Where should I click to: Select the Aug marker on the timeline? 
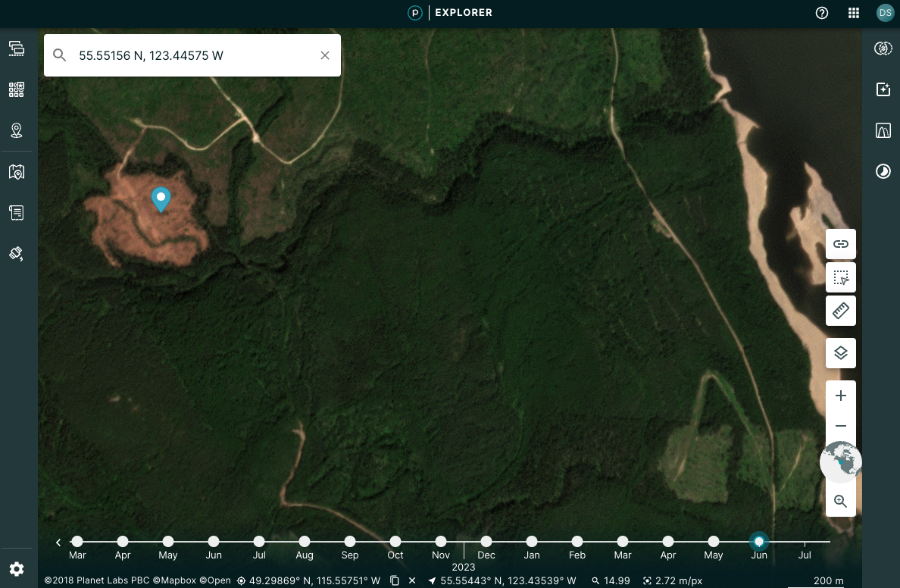coord(305,542)
